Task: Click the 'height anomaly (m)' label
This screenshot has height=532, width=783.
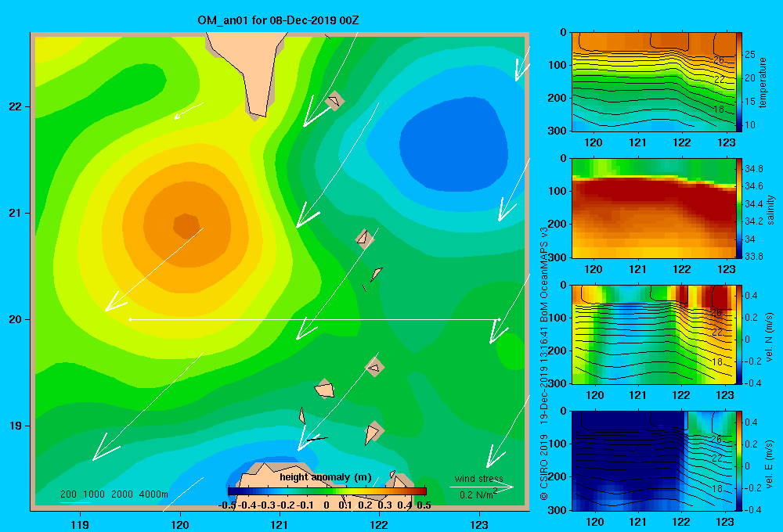Action: 326,477
